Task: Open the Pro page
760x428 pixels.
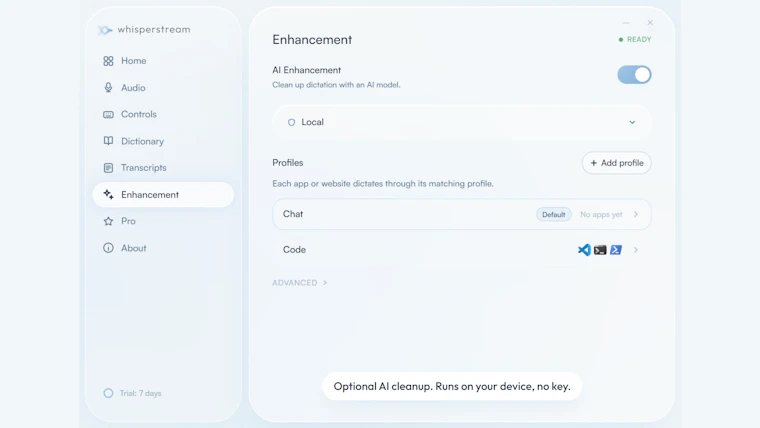Action: point(163,221)
